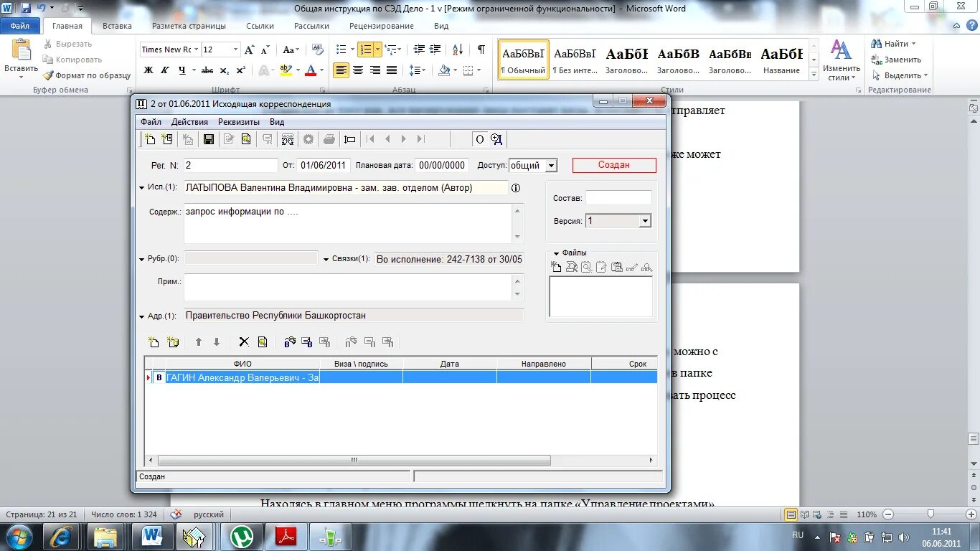Viewport: 980px width, 551px height.
Task: Toggle show paragraph marks (¶)
Action: tap(481, 50)
